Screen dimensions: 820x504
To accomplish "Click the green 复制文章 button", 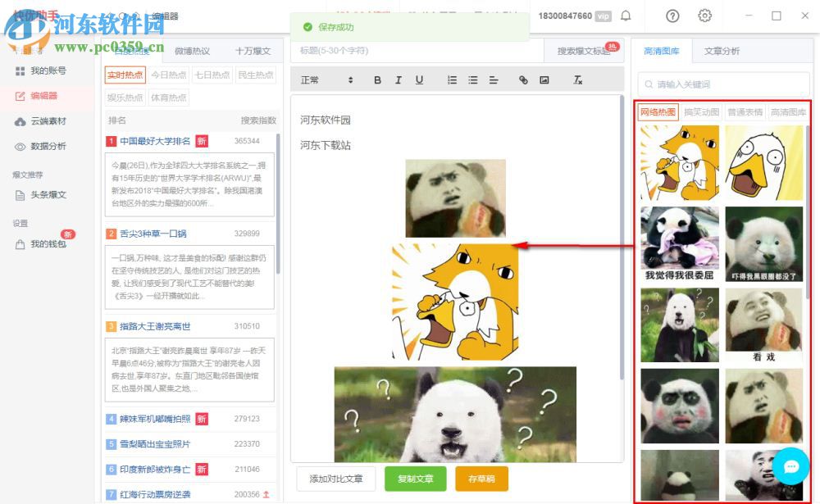I will (x=415, y=479).
